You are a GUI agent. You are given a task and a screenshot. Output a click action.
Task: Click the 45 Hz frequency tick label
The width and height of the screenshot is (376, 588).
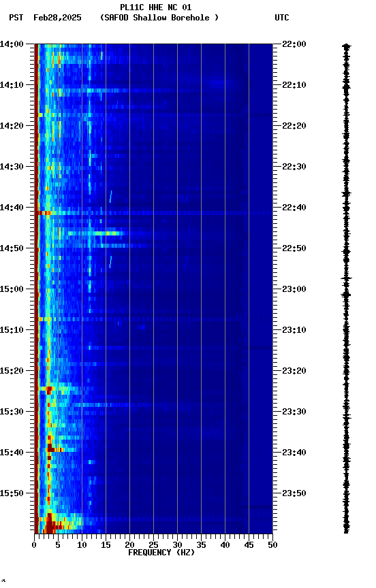[249, 545]
